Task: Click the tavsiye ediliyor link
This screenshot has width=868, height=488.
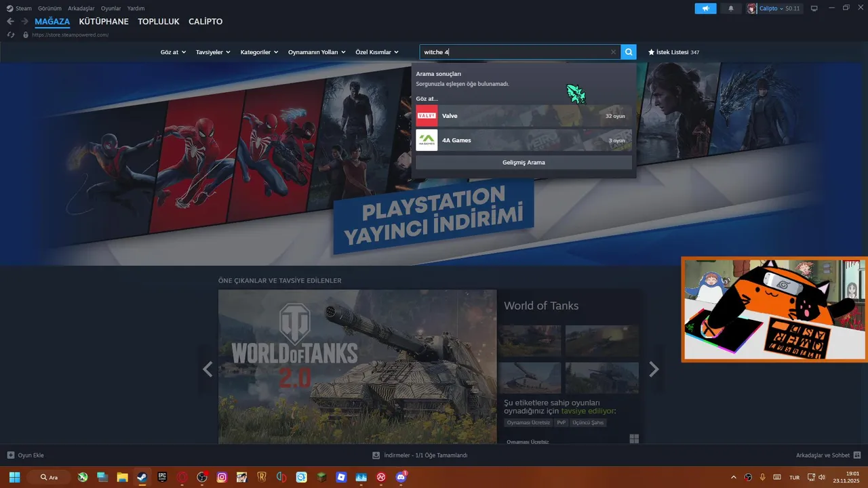Action: [587, 411]
